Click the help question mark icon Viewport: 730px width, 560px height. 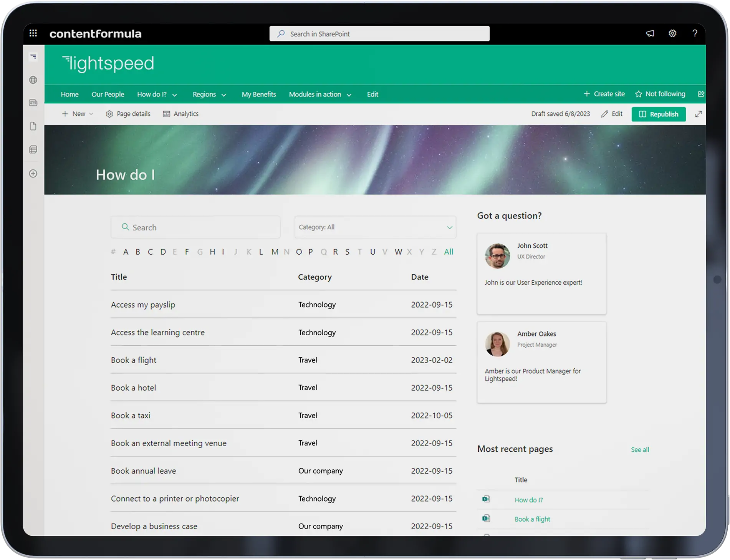click(695, 33)
